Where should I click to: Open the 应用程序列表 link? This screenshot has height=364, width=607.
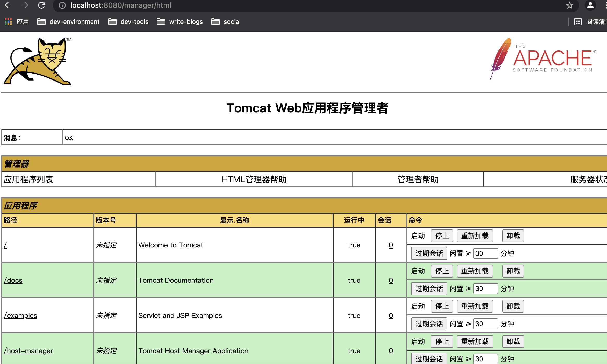(x=28, y=179)
